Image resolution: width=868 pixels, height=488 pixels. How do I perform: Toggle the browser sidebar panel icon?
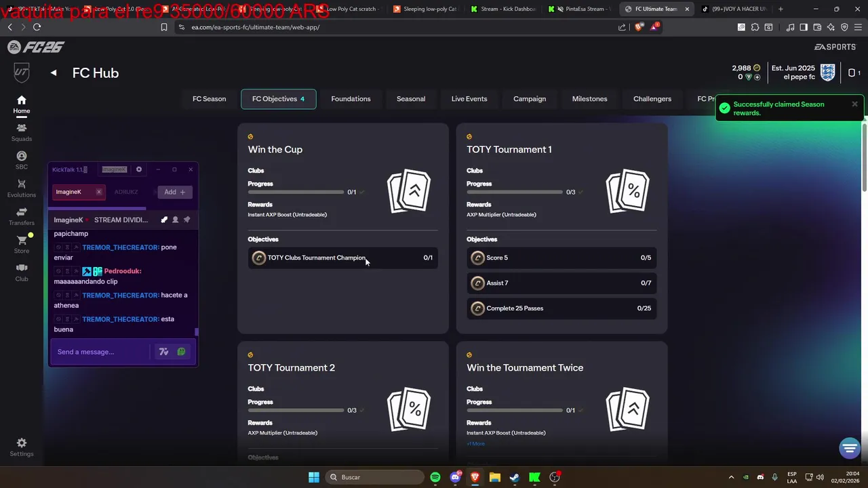point(804,27)
